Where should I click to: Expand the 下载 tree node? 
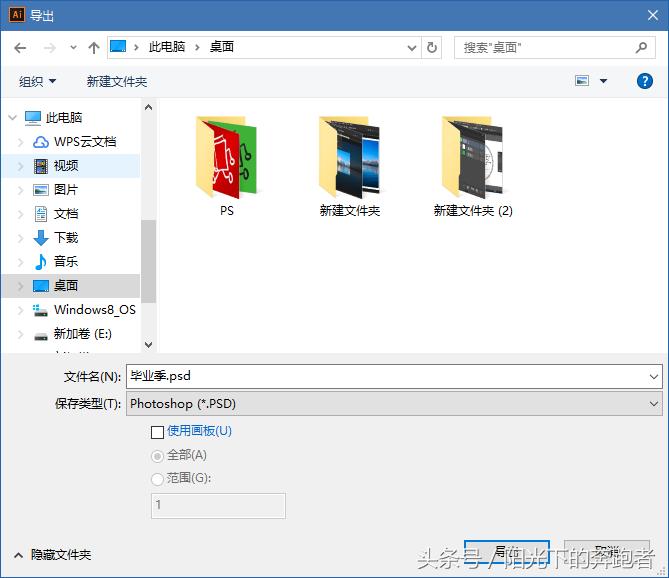[x=20, y=238]
